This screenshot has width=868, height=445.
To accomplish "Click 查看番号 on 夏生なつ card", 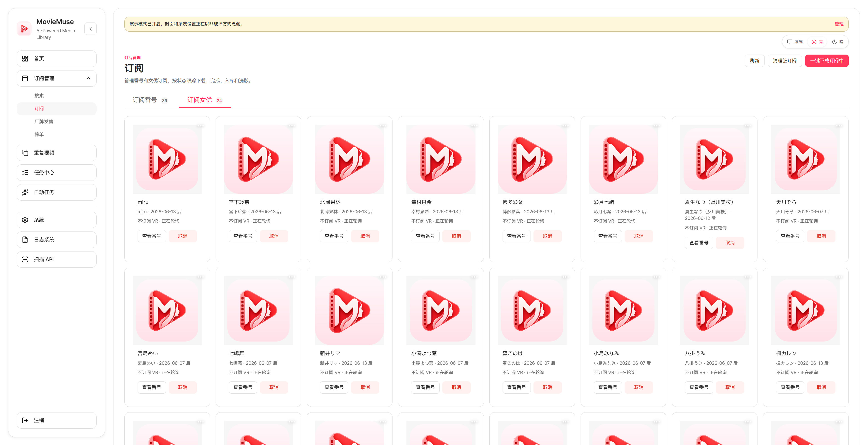I will pyautogui.click(x=699, y=243).
